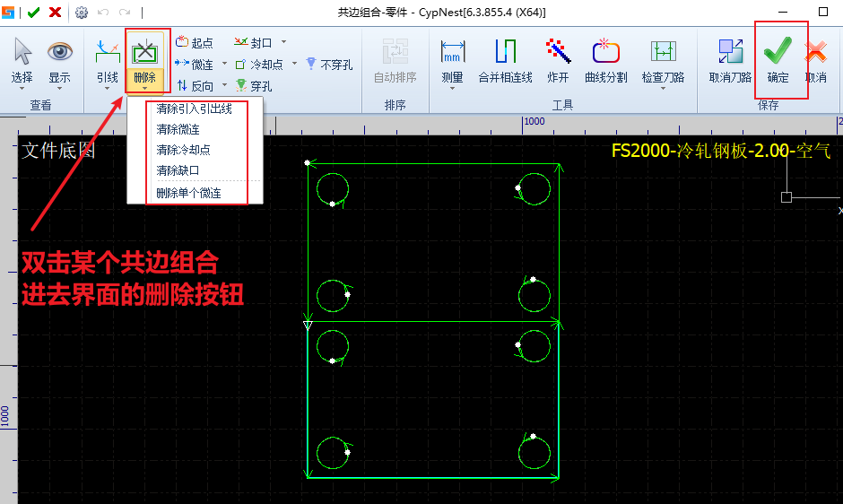Screen dimensions: 843x504
Task: Click the 合并相连线 merge lines tool
Action: (506, 60)
